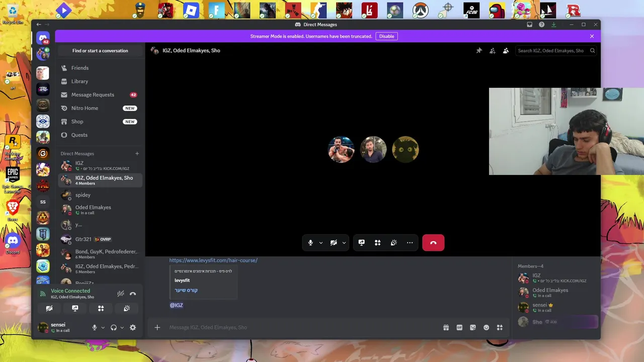Viewport: 644px width, 362px height.
Task: Open Nitro Home
Action: point(100,108)
